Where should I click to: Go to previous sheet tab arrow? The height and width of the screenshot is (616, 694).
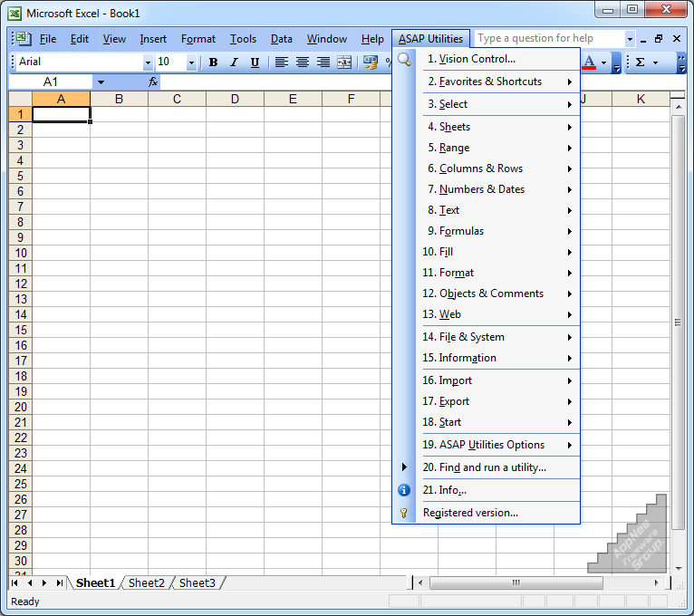click(x=30, y=583)
